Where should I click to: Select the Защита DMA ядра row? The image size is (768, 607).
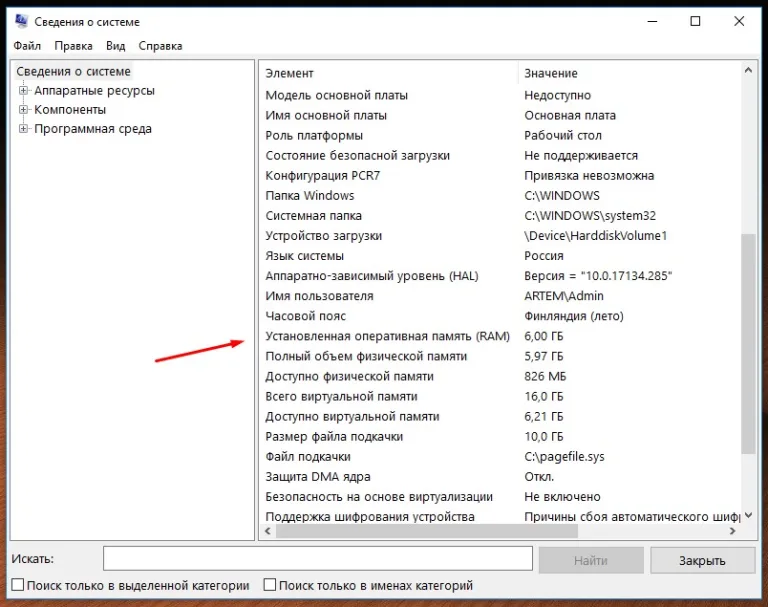point(500,477)
